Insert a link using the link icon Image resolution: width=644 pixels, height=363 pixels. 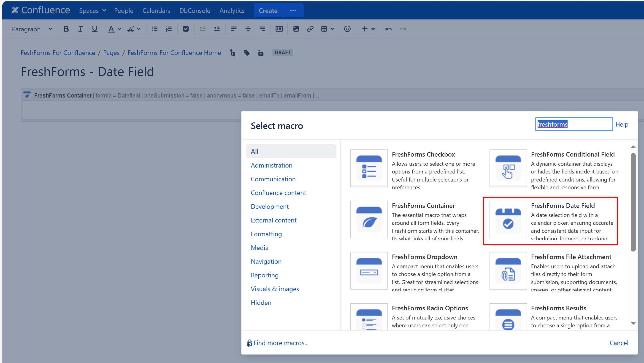coord(310,29)
